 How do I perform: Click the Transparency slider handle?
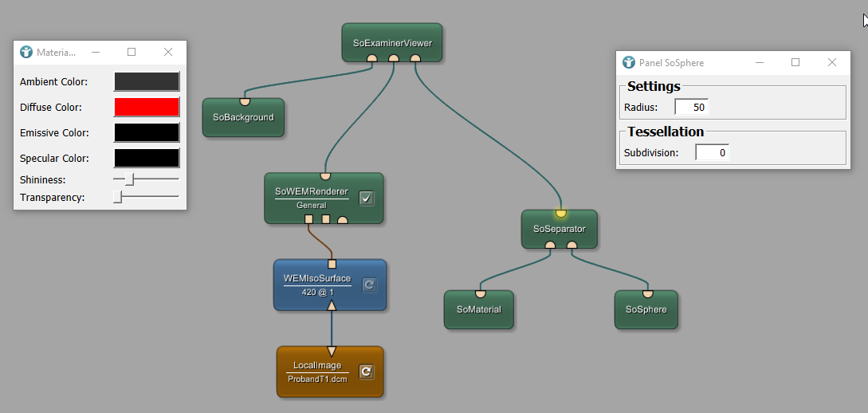point(118,196)
